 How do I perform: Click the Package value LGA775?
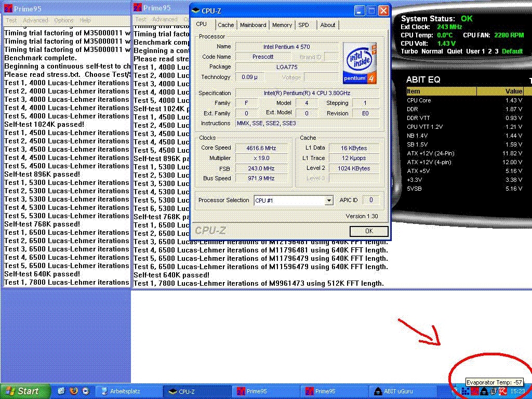[x=287, y=67]
